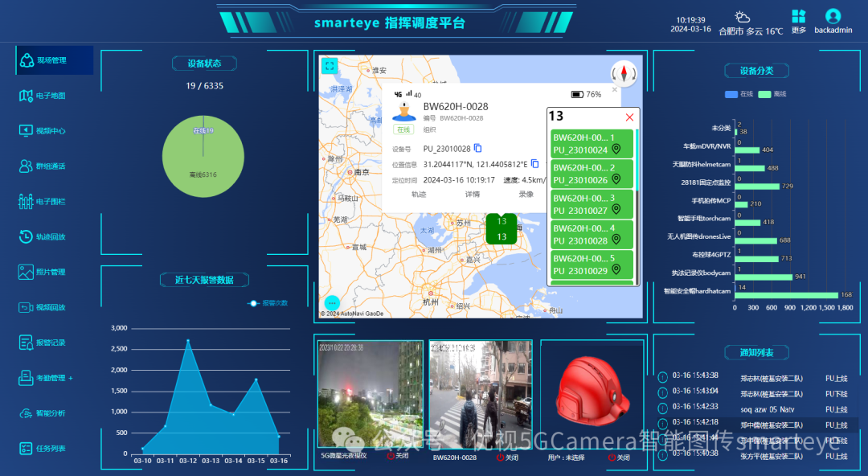
Task: Open the 群组通话 group call icon
Action: point(26,166)
